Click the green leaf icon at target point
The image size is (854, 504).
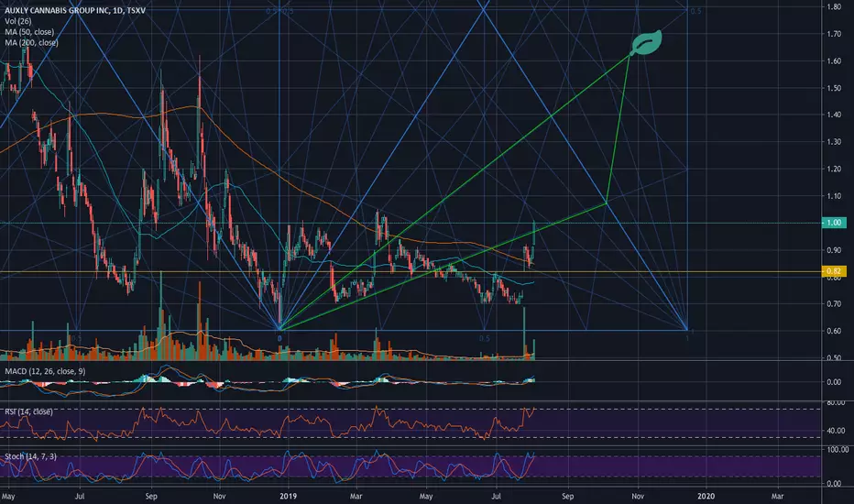click(x=647, y=42)
